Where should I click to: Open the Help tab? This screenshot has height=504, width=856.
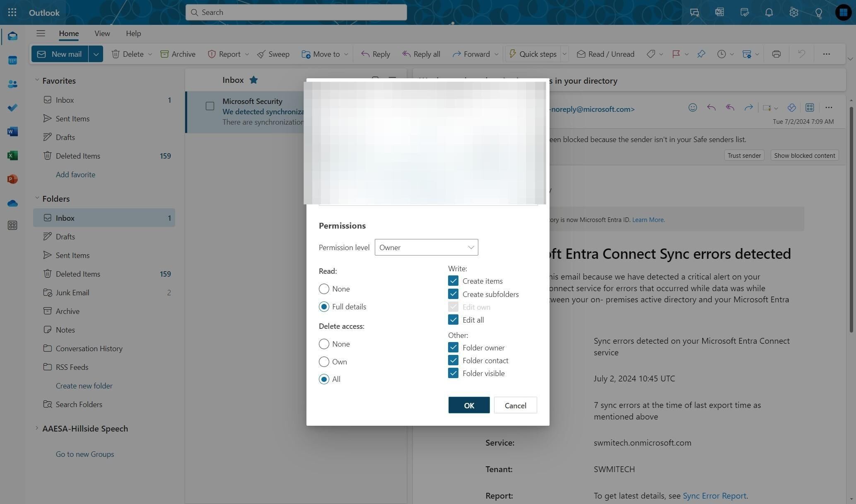tap(133, 34)
